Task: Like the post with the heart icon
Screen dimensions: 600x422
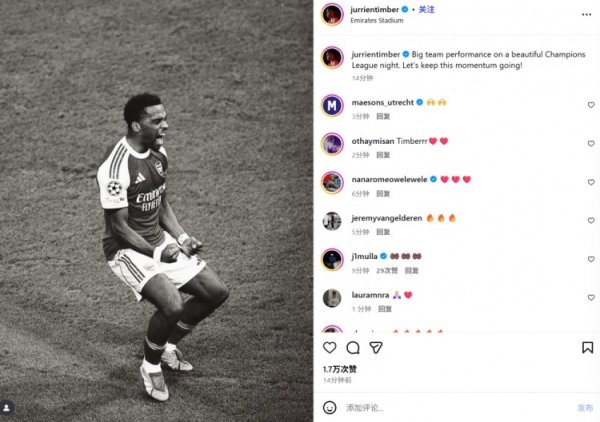Action: pos(330,347)
